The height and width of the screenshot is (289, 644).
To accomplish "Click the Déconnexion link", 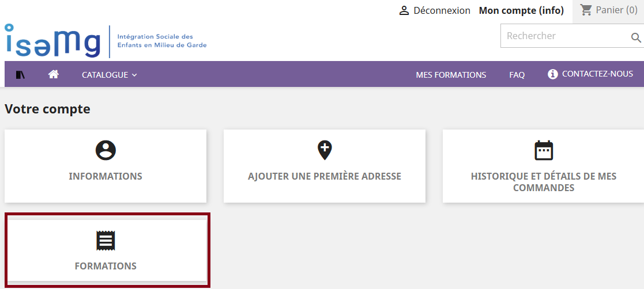I will click(442, 11).
